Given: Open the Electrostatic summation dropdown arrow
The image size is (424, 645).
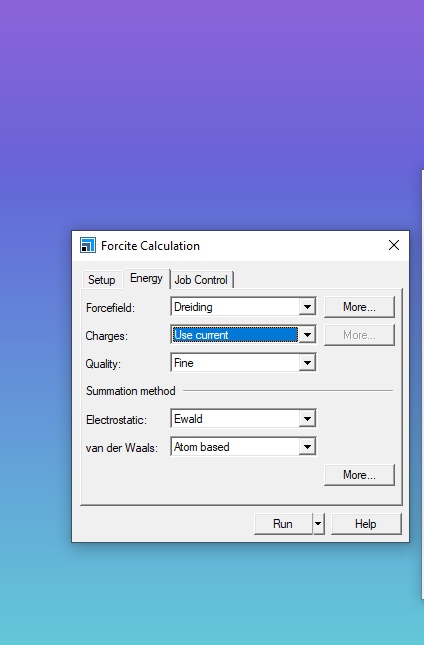Looking at the screenshot, I should coord(307,419).
